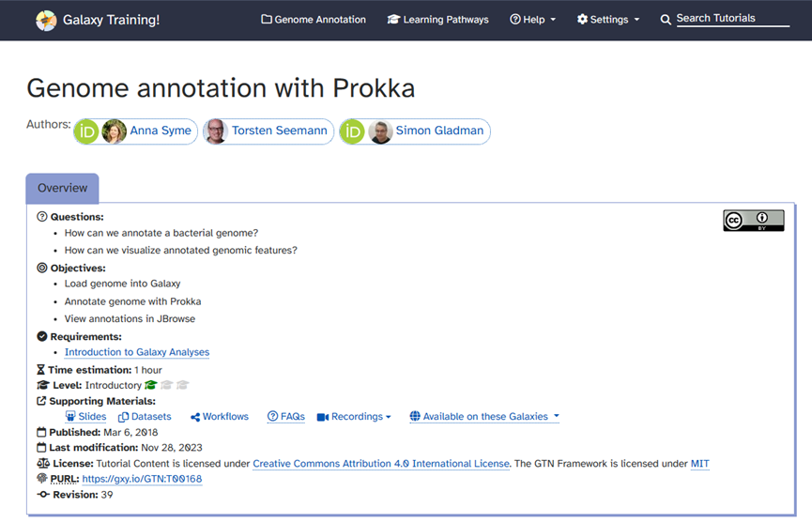Open the Datasets supporting material
Image resolution: width=812 pixels, height=523 pixels.
(x=145, y=416)
